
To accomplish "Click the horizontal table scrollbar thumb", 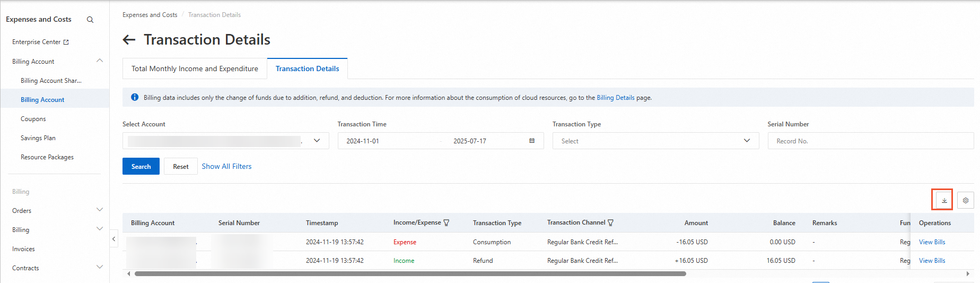I will 410,274.
